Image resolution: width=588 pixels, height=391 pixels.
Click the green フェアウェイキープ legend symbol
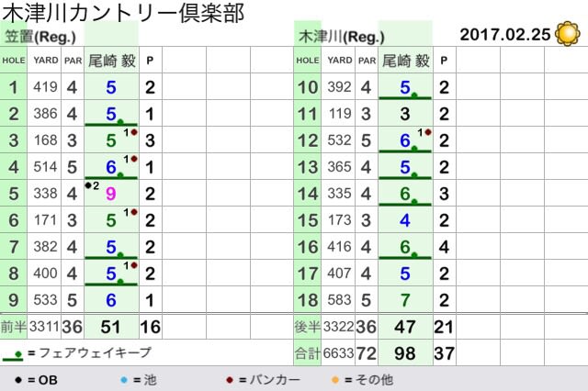click(x=13, y=356)
